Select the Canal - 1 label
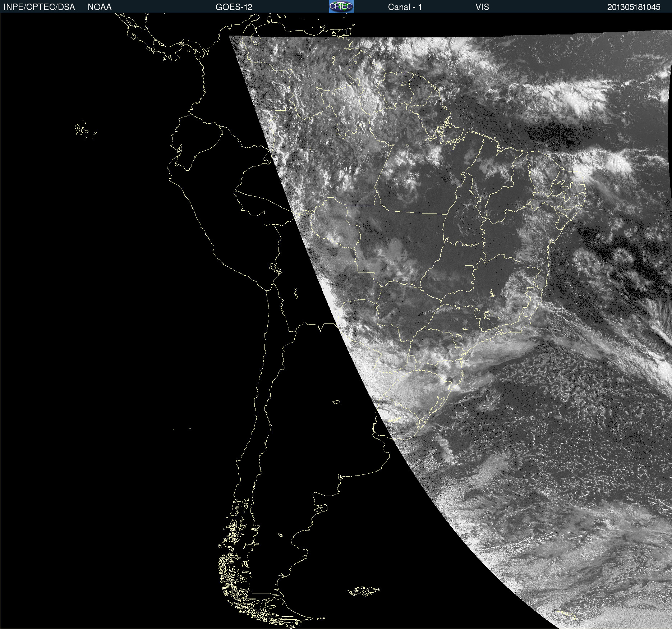Image resolution: width=672 pixels, height=629 pixels. coord(405,7)
